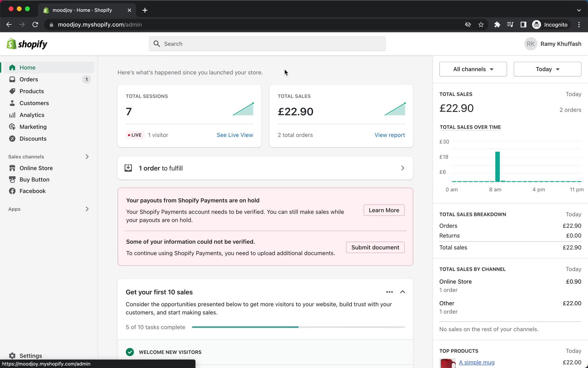Open the See Live View link
This screenshot has height=368, width=588.
pos(235,135)
